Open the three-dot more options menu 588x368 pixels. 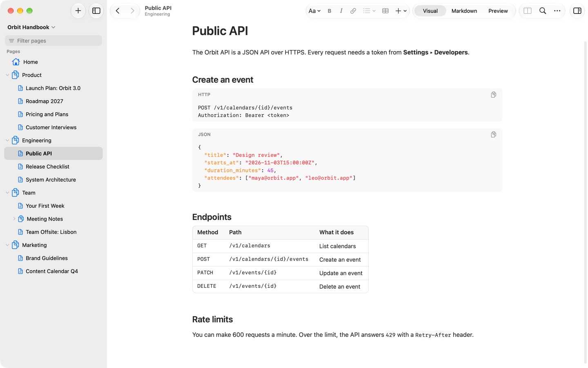click(x=557, y=11)
